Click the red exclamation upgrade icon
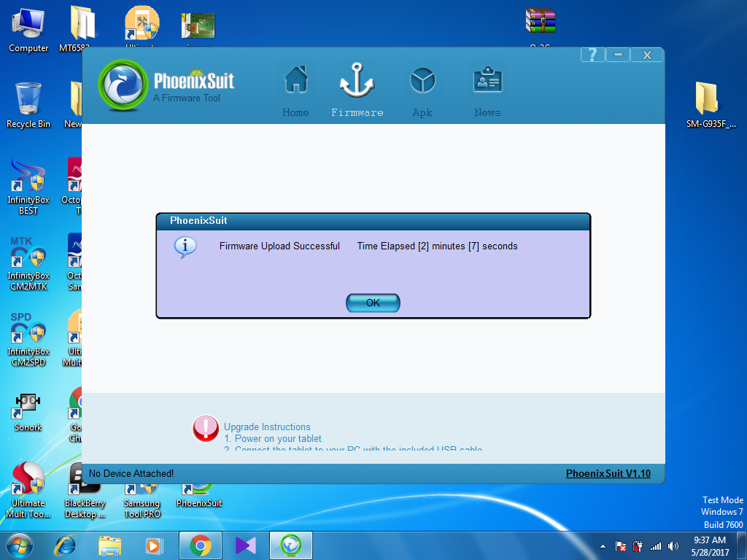 pyautogui.click(x=205, y=427)
